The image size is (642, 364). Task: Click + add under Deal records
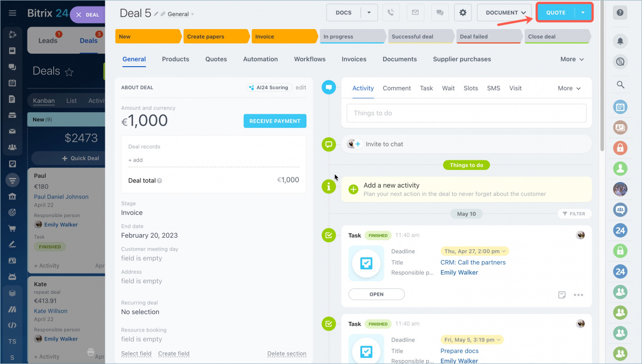coord(135,160)
